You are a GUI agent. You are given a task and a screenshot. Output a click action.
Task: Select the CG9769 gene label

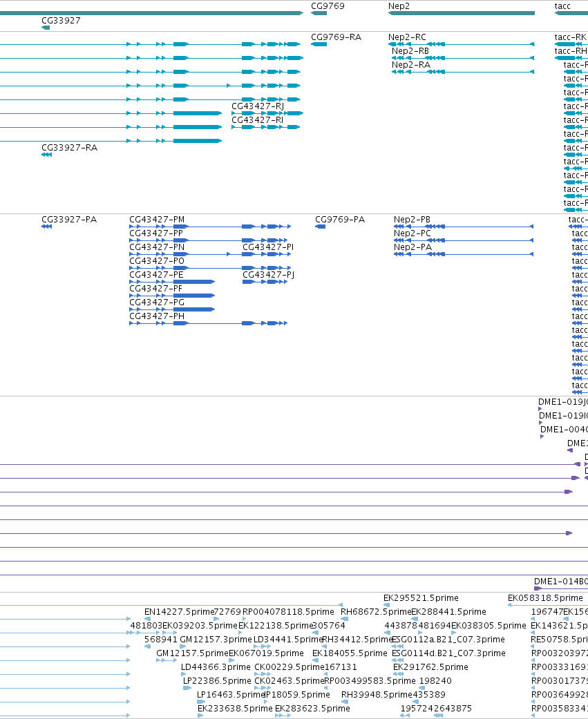click(x=328, y=6)
